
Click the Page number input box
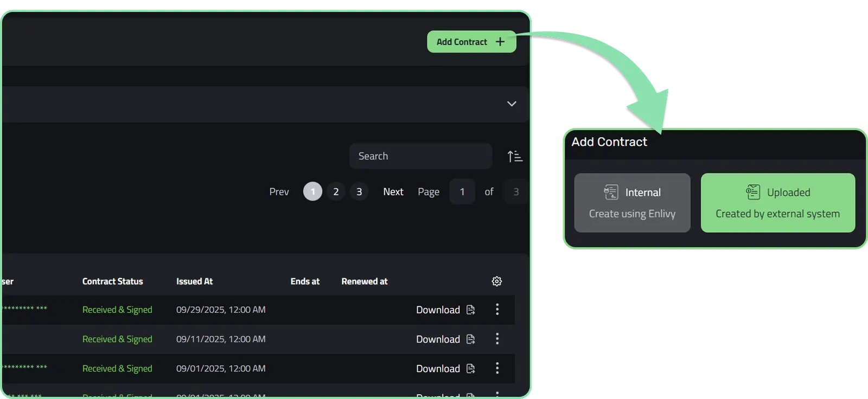pyautogui.click(x=462, y=191)
